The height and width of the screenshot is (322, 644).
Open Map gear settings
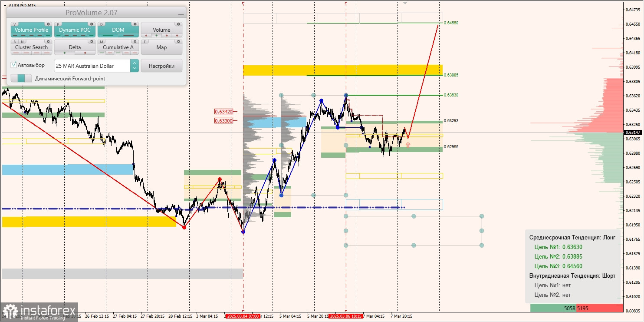(x=178, y=41)
